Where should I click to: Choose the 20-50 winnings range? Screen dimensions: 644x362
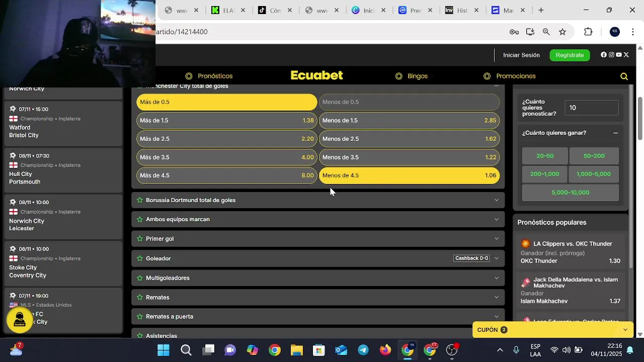545,156
